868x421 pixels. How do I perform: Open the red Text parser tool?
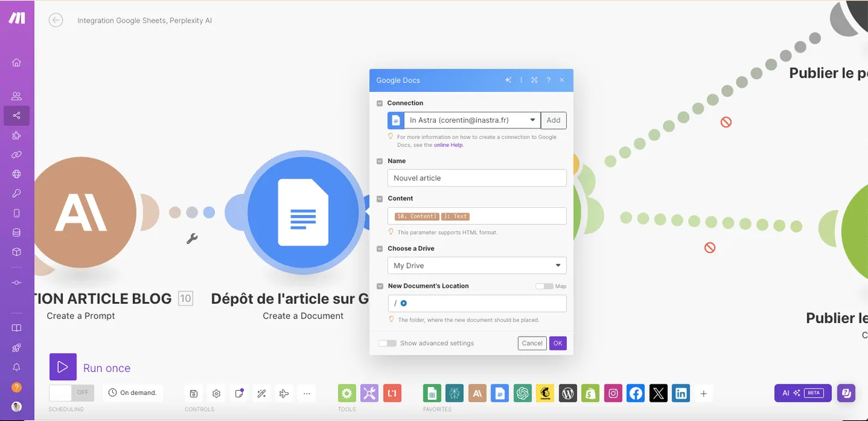[x=392, y=393]
